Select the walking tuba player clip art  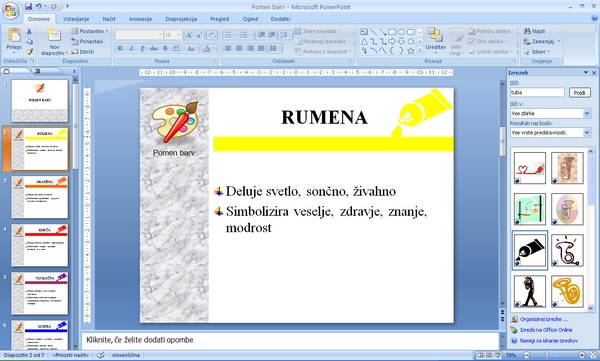coord(530,291)
